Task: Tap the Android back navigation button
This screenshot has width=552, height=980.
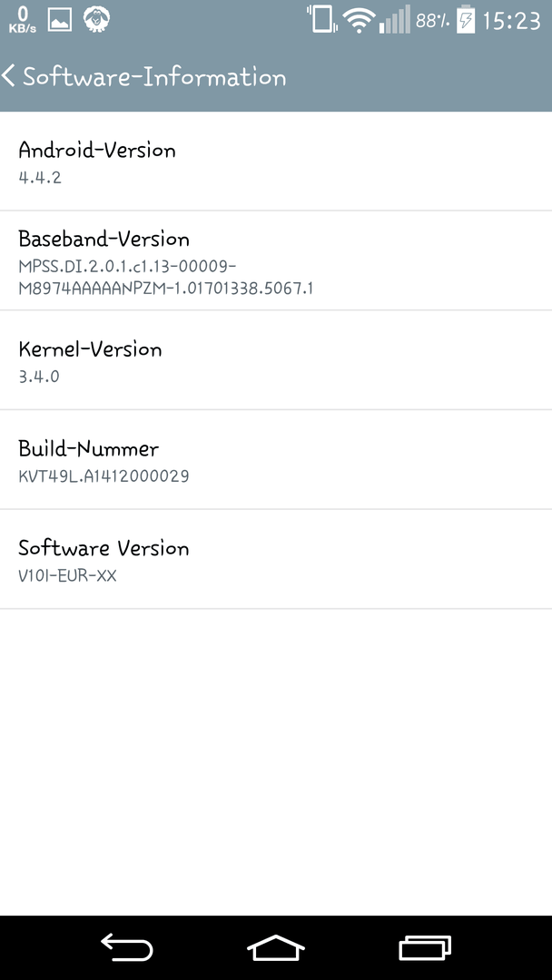Action: 127,946
